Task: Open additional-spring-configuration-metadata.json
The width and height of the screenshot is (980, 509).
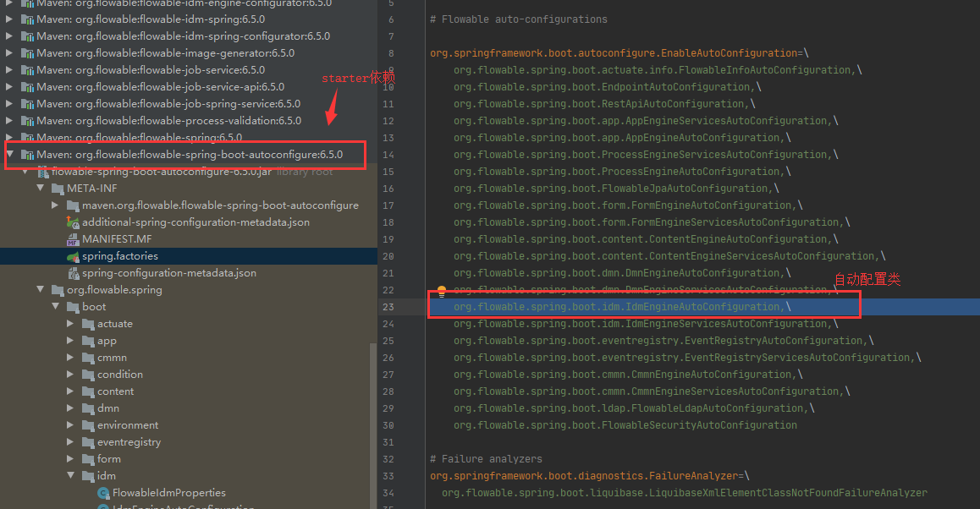Action: (x=195, y=222)
